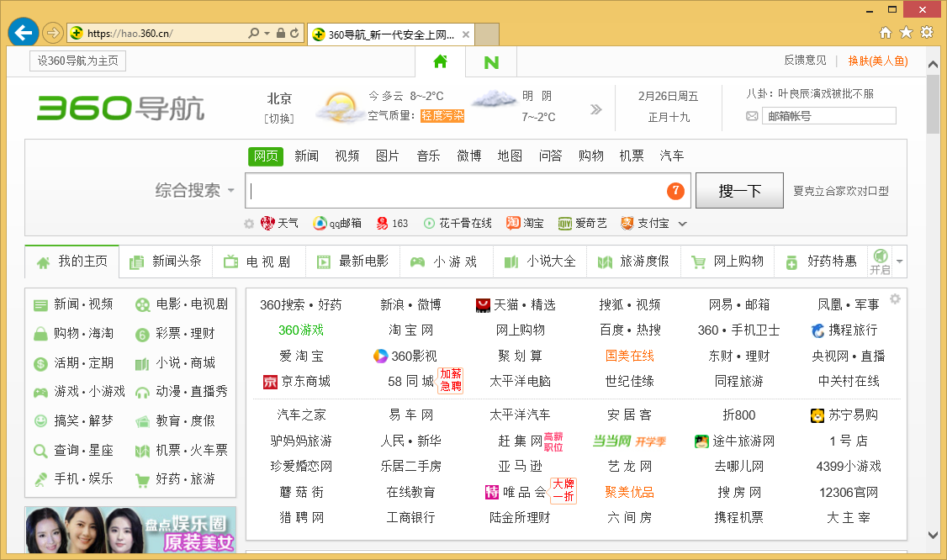Open 支付宝 shortcut below search

pyautogui.click(x=645, y=224)
